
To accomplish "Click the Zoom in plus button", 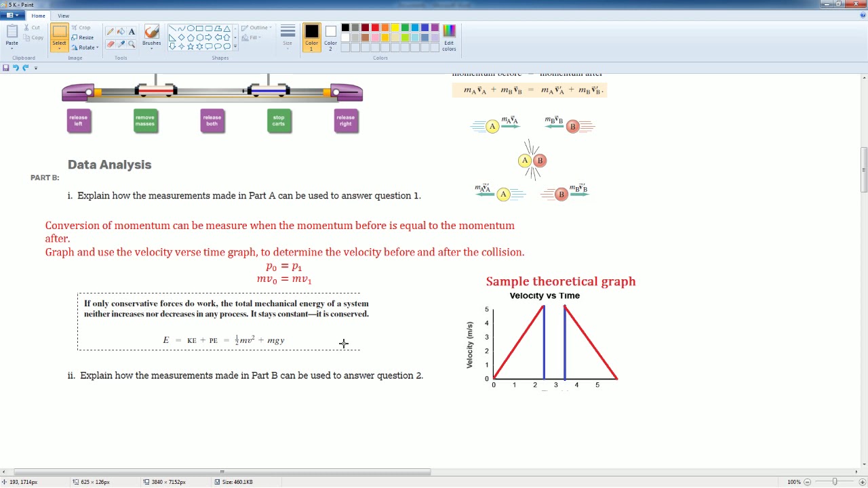I will click(x=861, y=482).
